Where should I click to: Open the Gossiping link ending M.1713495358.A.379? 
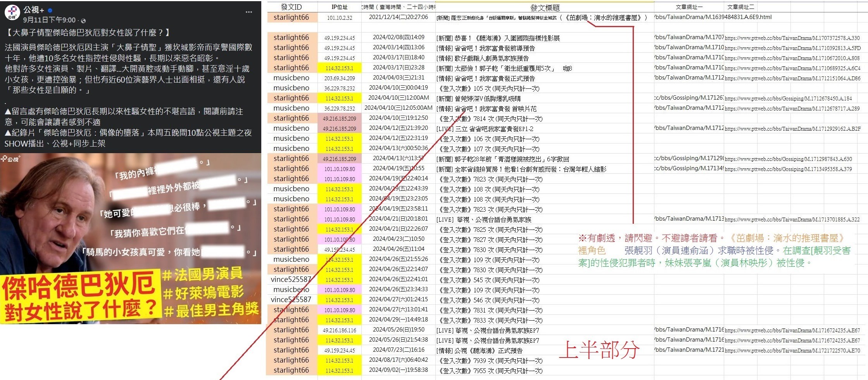[x=788, y=169]
